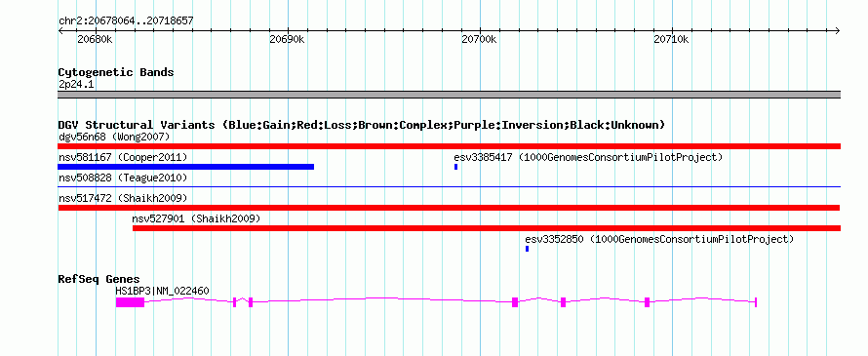868x356 pixels.
Task: Open the HS1BP3|NM_022460 gene label
Action: point(162,291)
